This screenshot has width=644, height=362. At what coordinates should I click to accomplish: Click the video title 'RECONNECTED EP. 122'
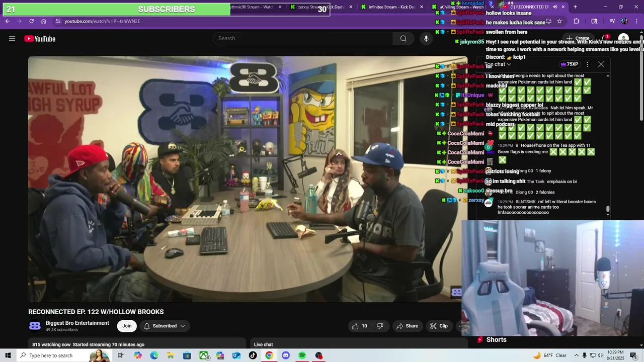(x=96, y=312)
